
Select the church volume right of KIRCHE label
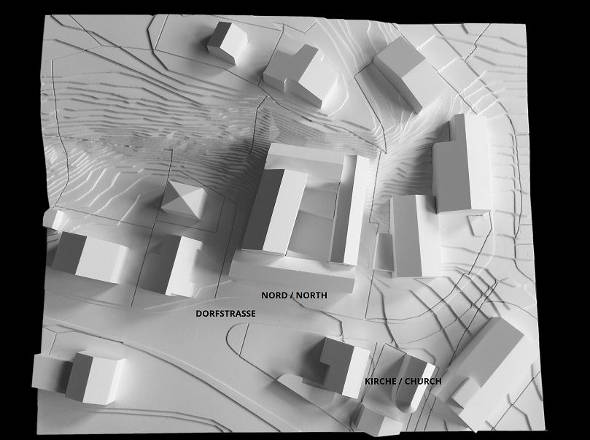click(x=413, y=384)
